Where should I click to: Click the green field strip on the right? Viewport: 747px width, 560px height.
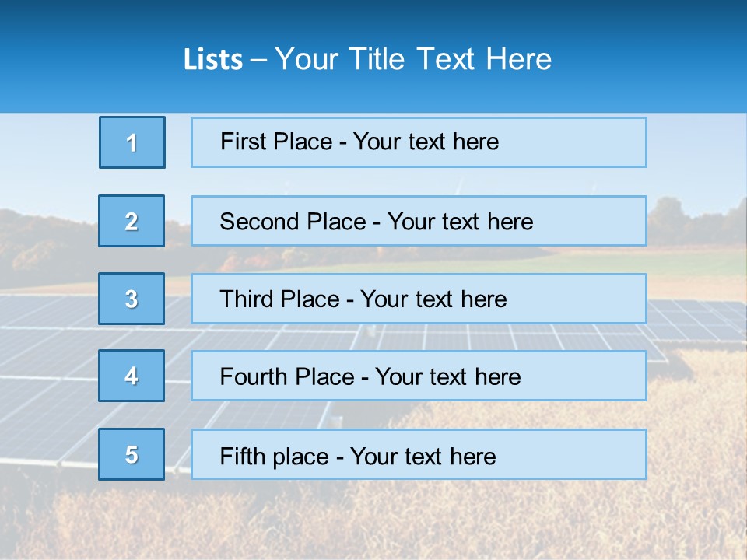[693, 263]
